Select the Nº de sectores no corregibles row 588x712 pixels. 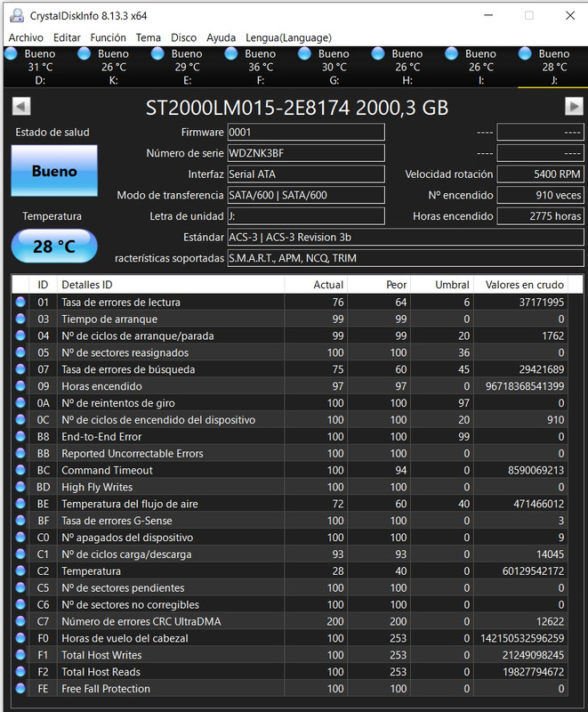tap(290, 604)
